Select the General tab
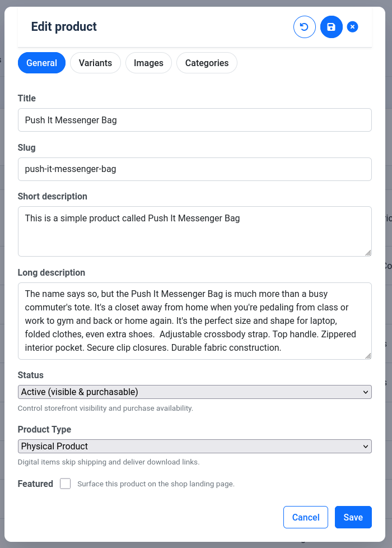The image size is (392, 548). pos(42,63)
